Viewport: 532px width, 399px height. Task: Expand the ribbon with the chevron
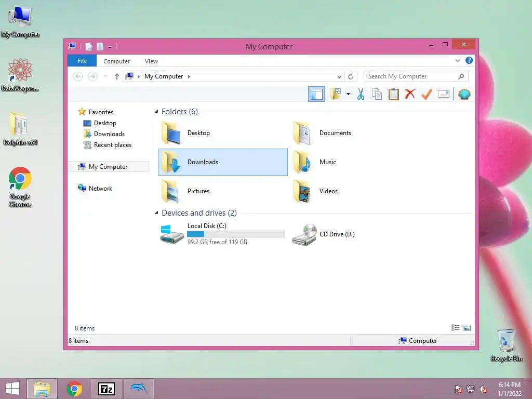[x=457, y=61]
